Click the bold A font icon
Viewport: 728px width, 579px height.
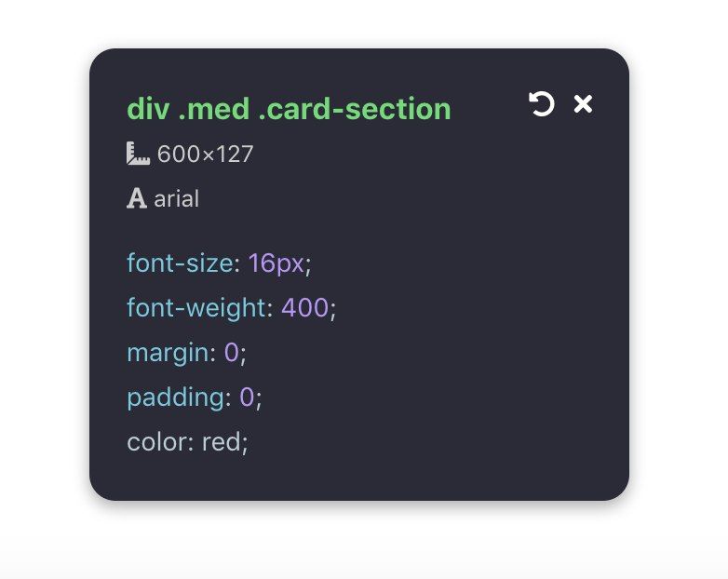point(137,198)
